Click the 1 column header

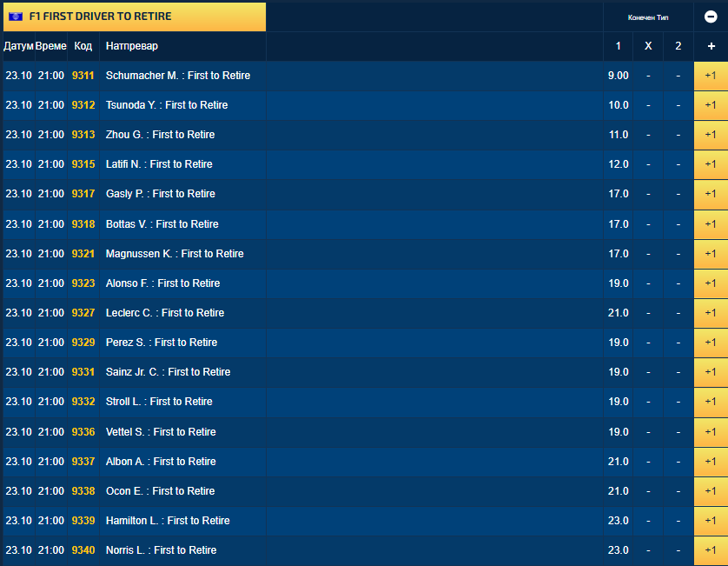618,46
